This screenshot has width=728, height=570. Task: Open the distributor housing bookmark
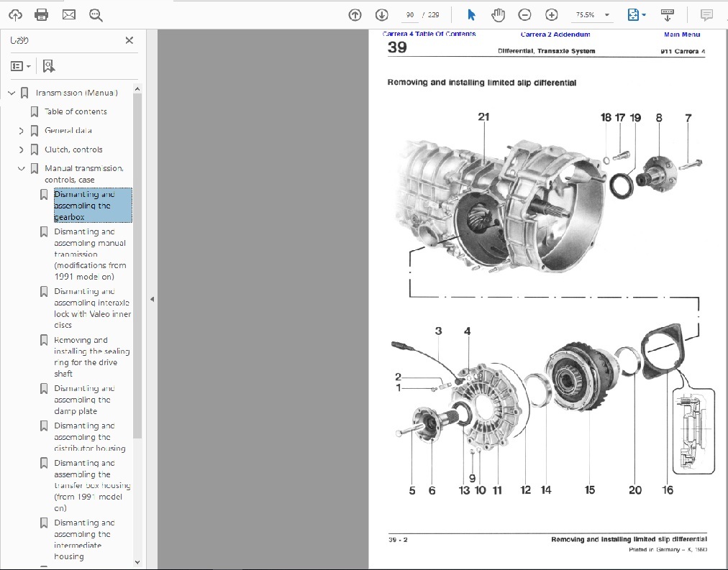click(90, 437)
